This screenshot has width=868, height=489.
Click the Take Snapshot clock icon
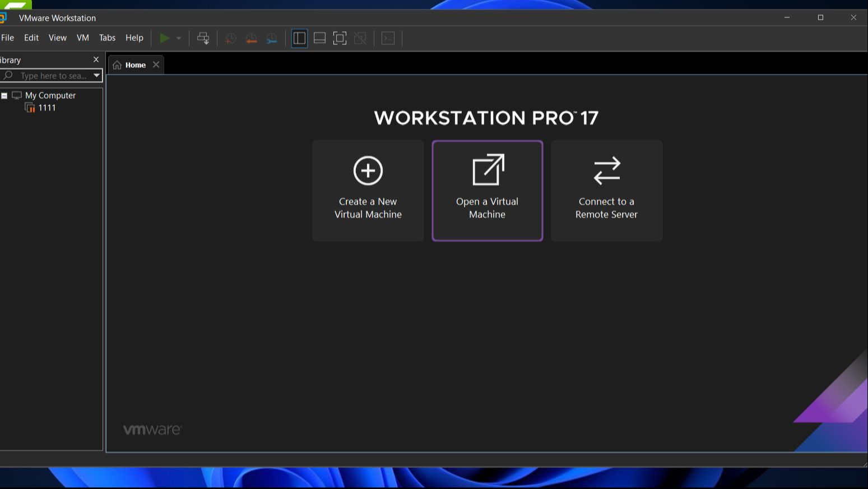(230, 38)
